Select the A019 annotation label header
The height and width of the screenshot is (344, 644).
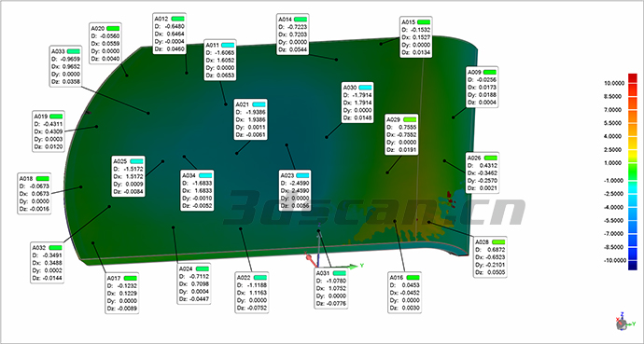point(49,117)
